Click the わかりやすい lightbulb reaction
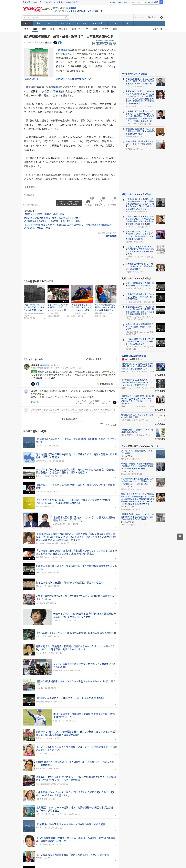This screenshot has height=868, width=186. point(100,202)
